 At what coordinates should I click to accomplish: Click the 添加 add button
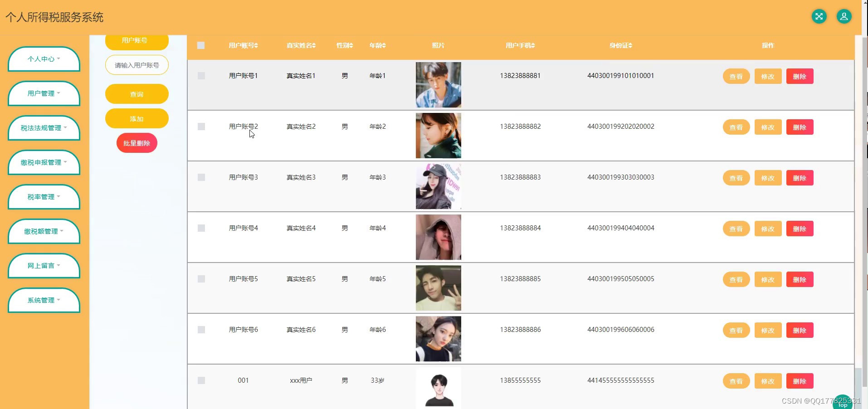point(137,118)
